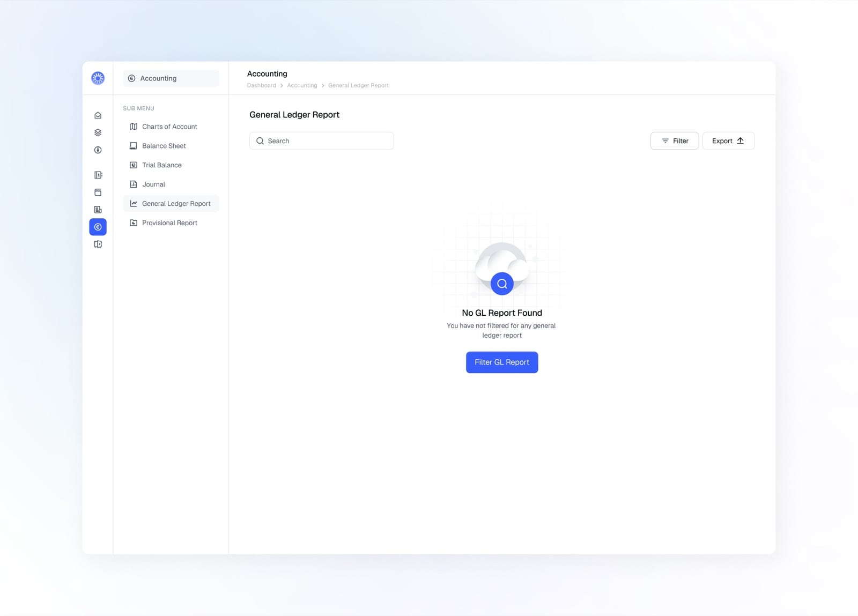Click the 'SUB MENU' label

click(x=138, y=108)
